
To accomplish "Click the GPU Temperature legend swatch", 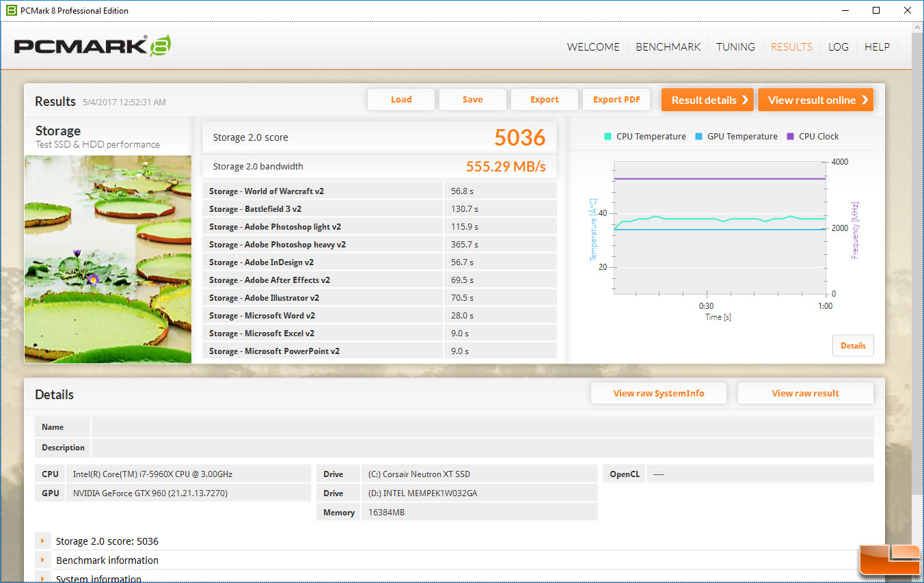I will pyautogui.click(x=698, y=136).
